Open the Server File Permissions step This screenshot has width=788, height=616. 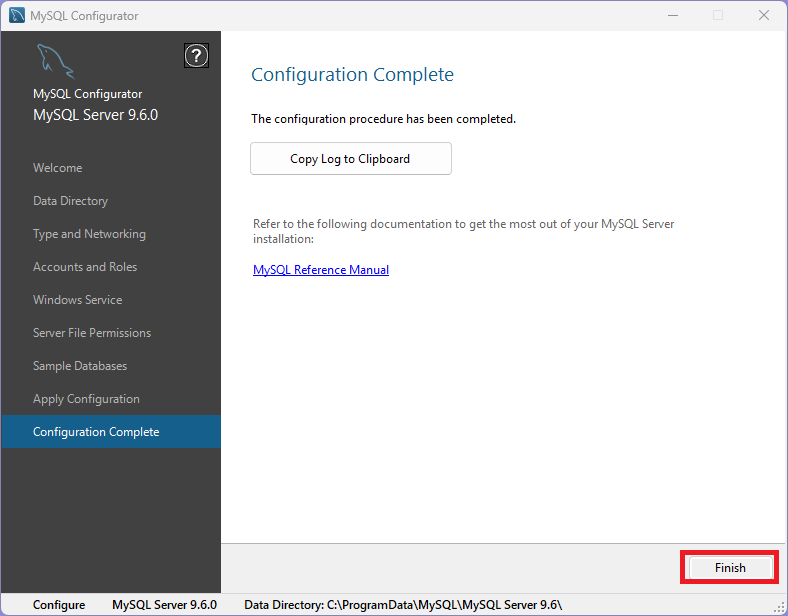coord(92,333)
